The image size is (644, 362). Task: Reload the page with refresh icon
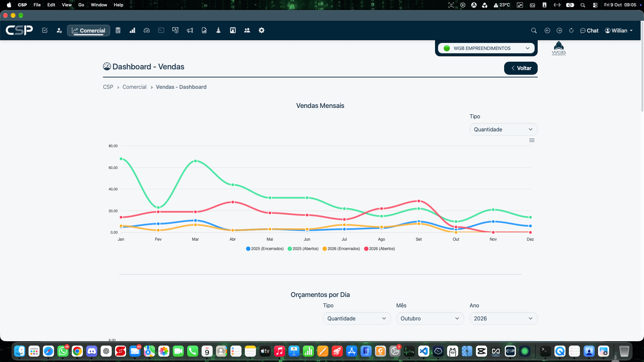tap(572, 31)
